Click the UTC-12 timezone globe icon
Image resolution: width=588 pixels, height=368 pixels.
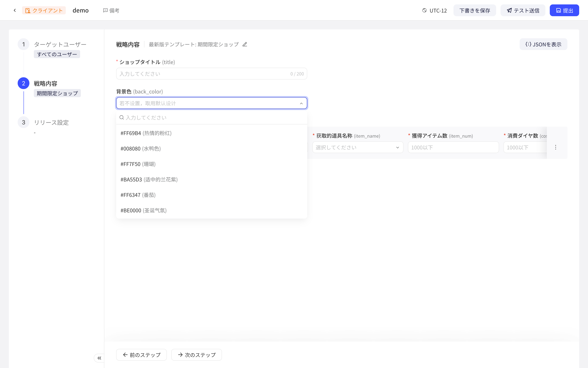[x=424, y=10]
